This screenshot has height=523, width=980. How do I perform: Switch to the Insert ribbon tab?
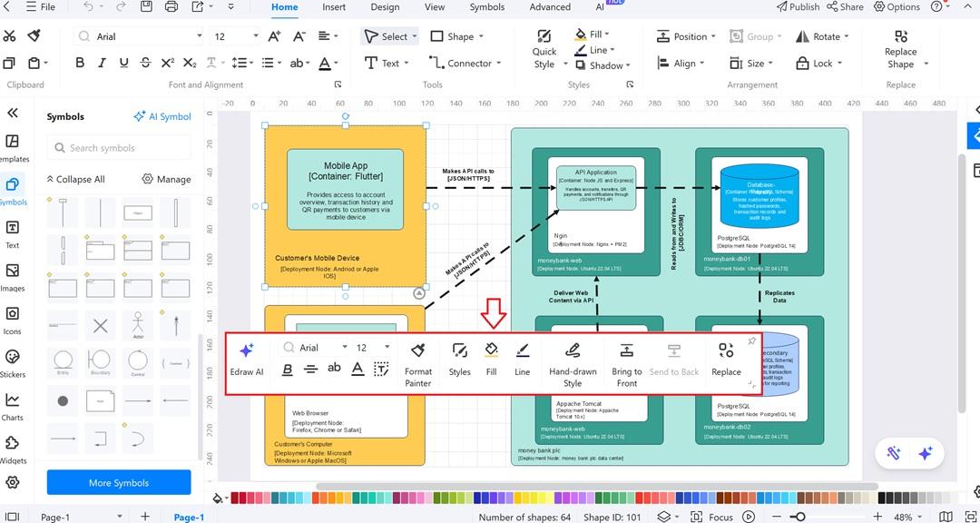334,6
